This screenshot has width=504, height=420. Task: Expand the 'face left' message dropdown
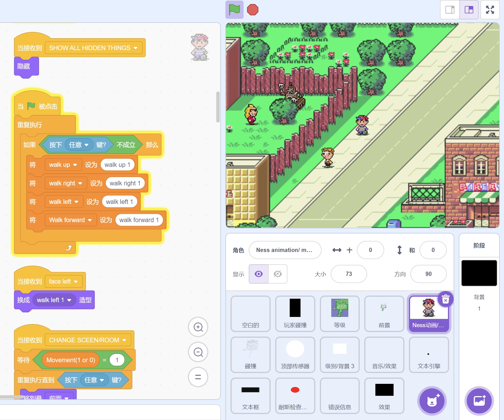pos(76,282)
